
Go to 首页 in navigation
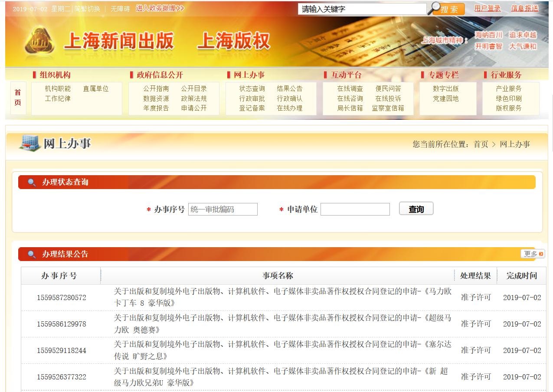pos(18,98)
